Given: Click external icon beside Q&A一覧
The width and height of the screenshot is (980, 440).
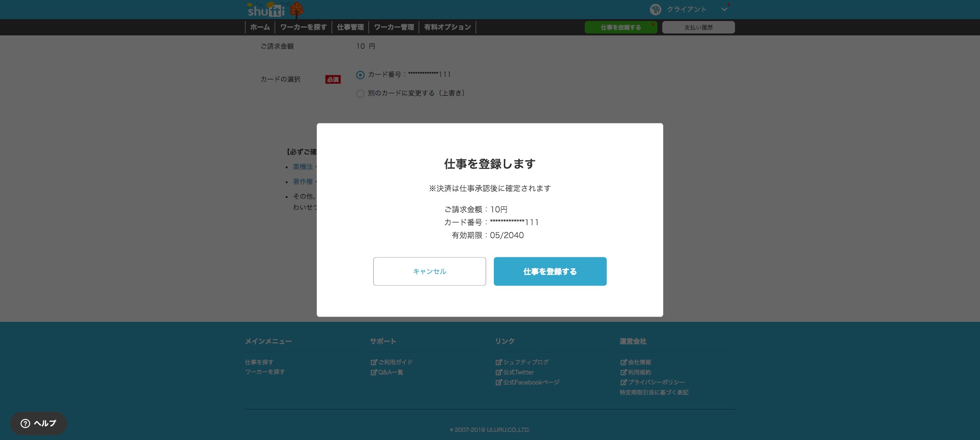Looking at the screenshot, I should pos(374,372).
